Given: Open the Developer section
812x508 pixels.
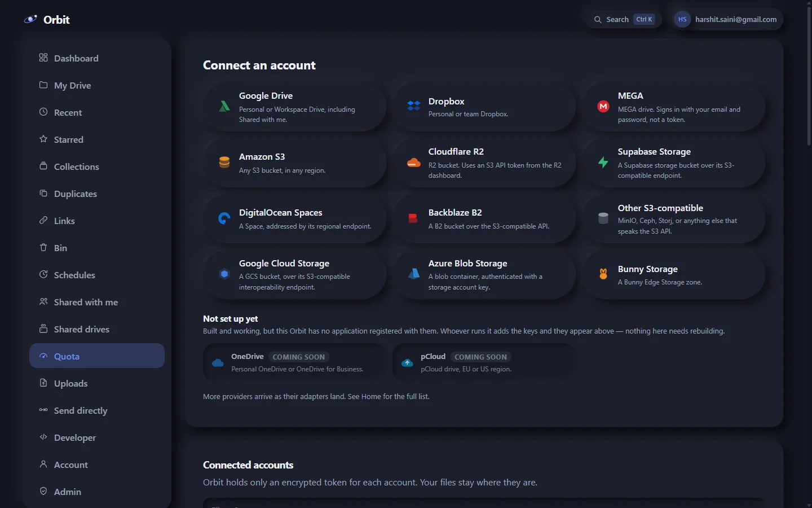Looking at the screenshot, I should tap(97, 437).
